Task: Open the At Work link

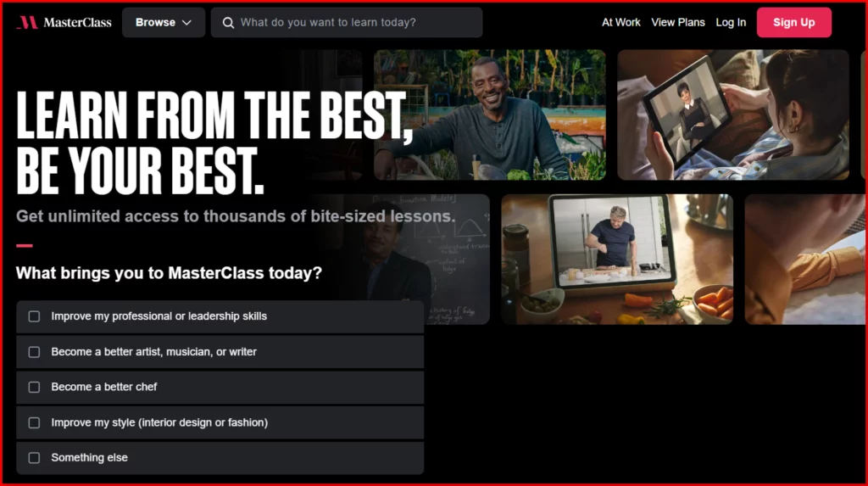Action: pos(620,22)
